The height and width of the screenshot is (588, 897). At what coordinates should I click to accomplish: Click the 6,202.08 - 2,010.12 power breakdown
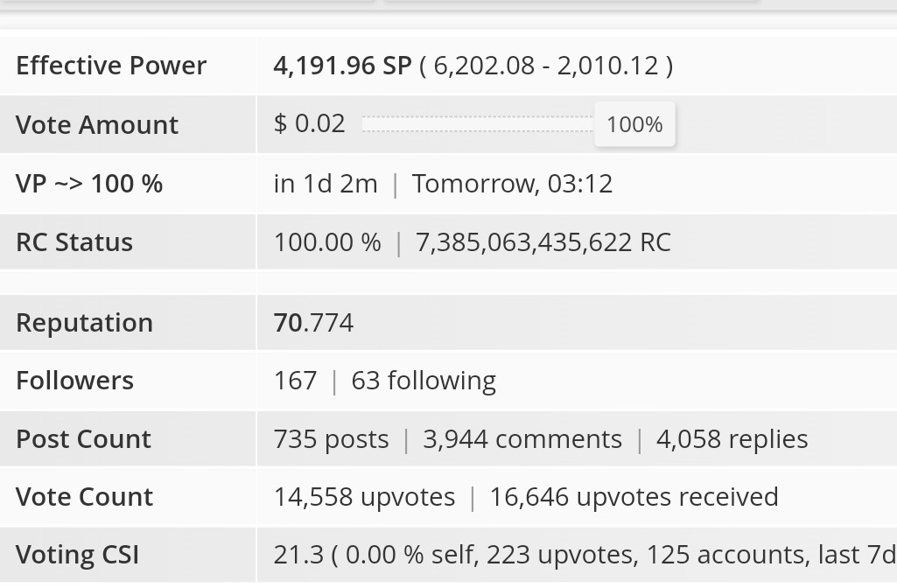click(546, 66)
